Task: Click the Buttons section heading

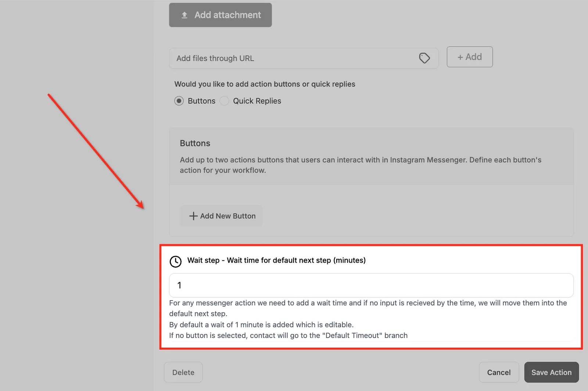Action: [x=195, y=143]
